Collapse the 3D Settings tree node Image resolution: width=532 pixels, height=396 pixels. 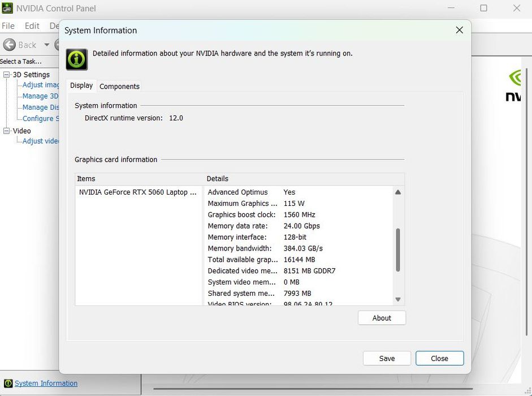pyautogui.click(x=6, y=74)
